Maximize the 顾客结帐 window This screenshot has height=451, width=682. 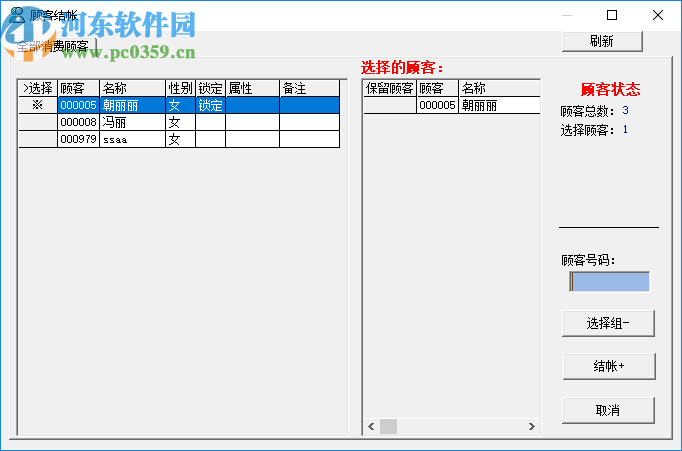[x=612, y=15]
